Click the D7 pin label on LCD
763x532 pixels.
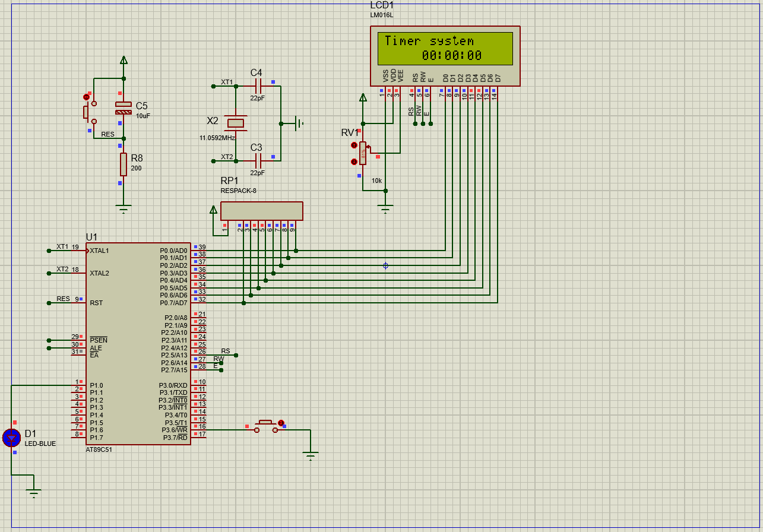498,78
